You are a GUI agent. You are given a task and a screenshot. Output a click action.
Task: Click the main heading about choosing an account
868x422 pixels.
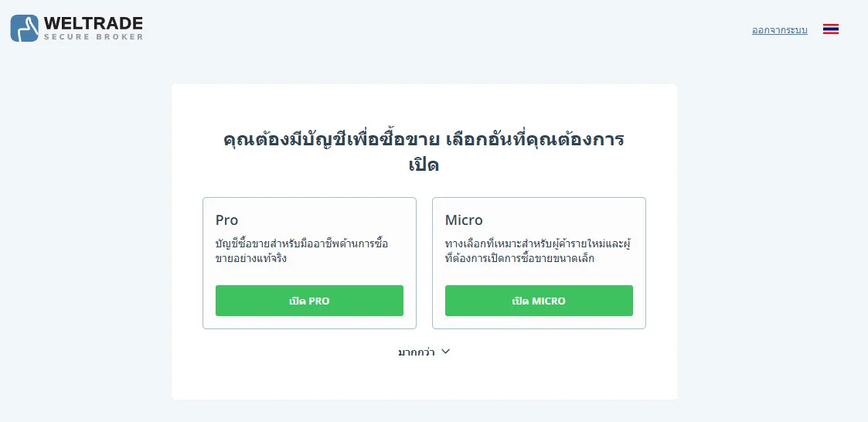[424, 151]
